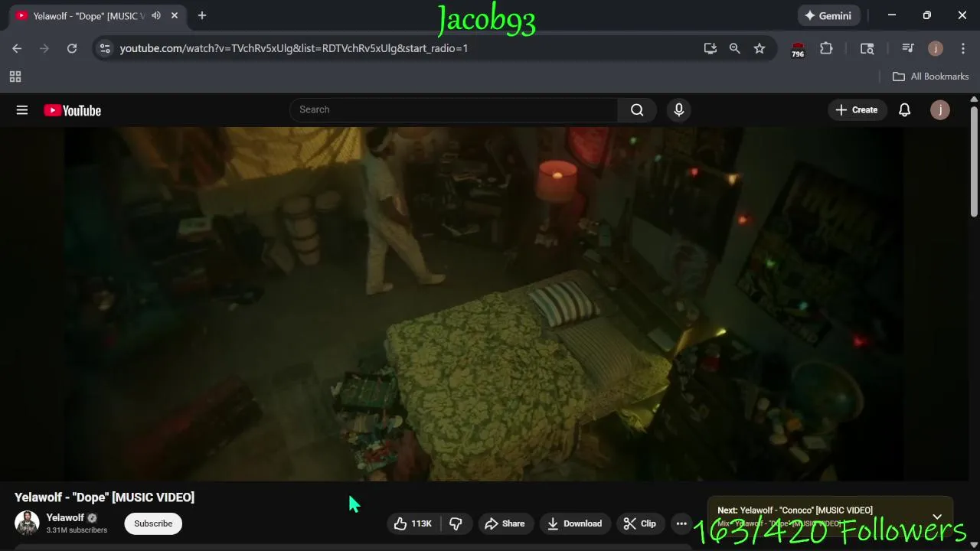Click the 3.31M subscribers text
The image size is (980, 551).
(x=77, y=530)
